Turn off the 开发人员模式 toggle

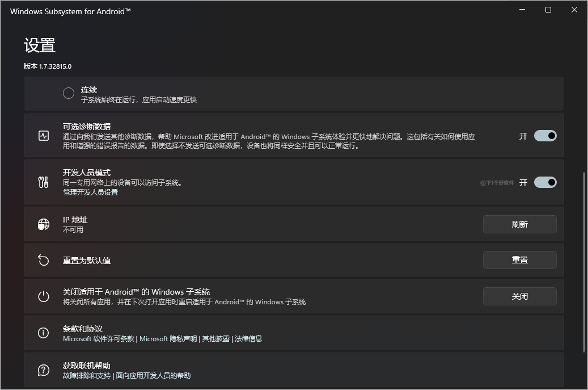(545, 182)
